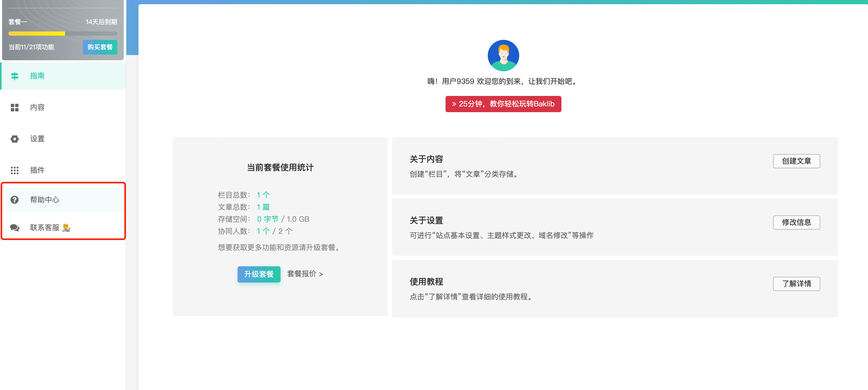This screenshot has width=868, height=390.
Task: Click the red 25分钟 Baklib tutorial button
Action: 503,104
